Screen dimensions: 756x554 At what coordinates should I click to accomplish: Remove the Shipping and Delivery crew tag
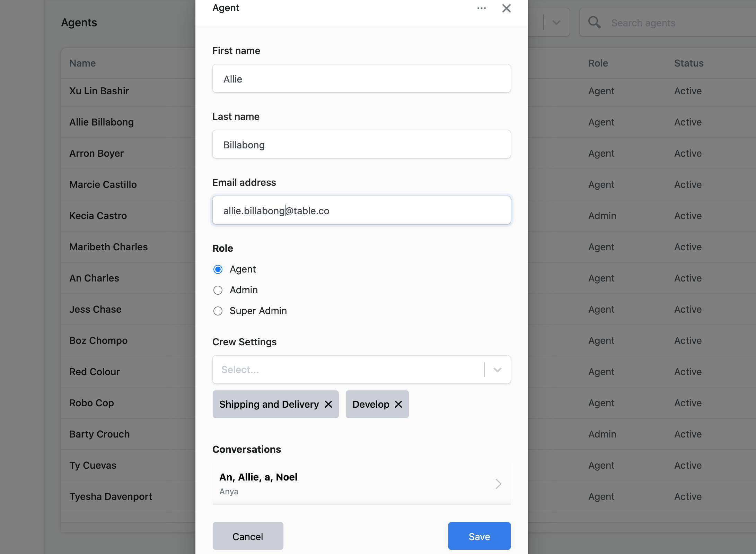(x=328, y=404)
